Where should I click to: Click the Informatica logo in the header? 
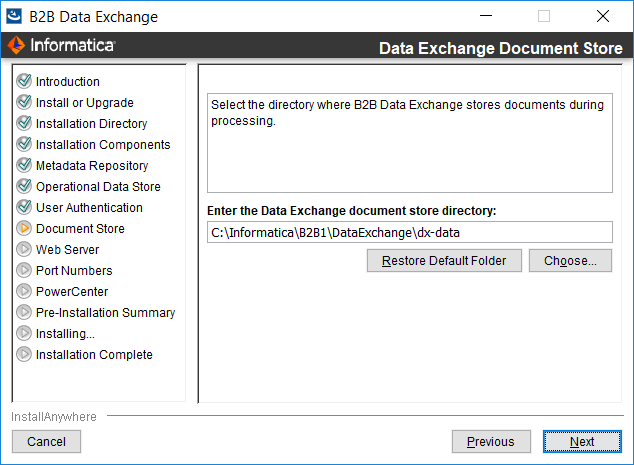[61, 45]
